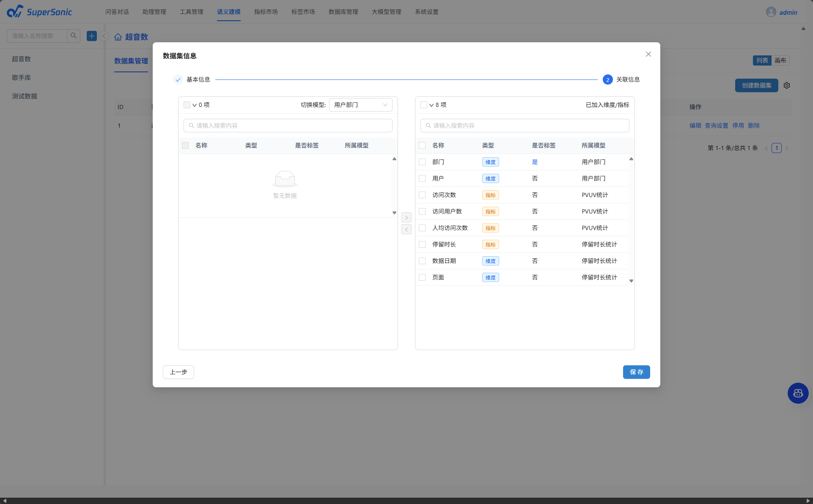Select 歌手库 in the sidebar
Screen dimensions: 813x504
[22, 77]
